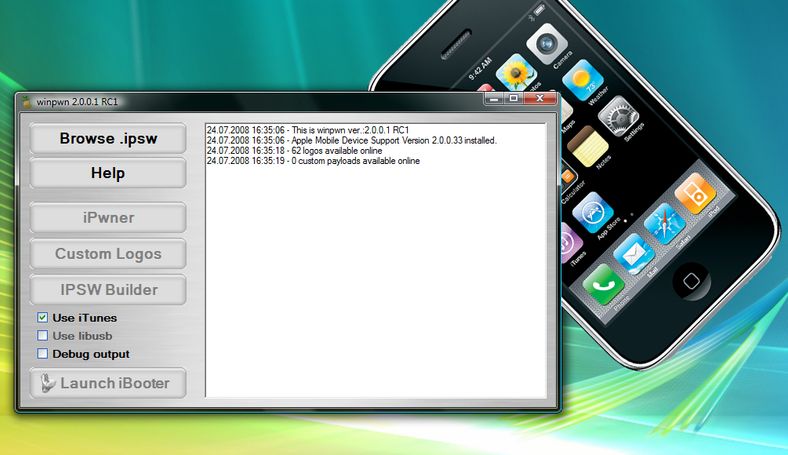
Task: Tap the Camera icon on the iPhone
Action: (547, 44)
